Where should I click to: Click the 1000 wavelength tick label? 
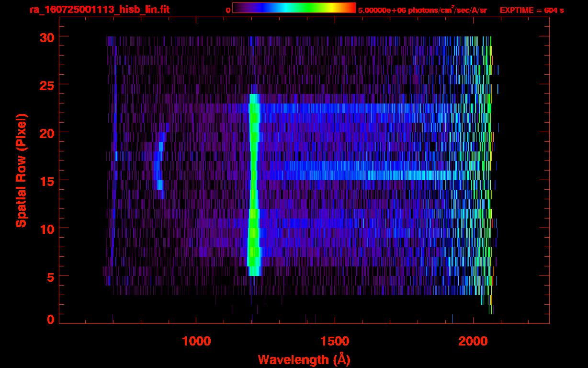[x=196, y=341]
